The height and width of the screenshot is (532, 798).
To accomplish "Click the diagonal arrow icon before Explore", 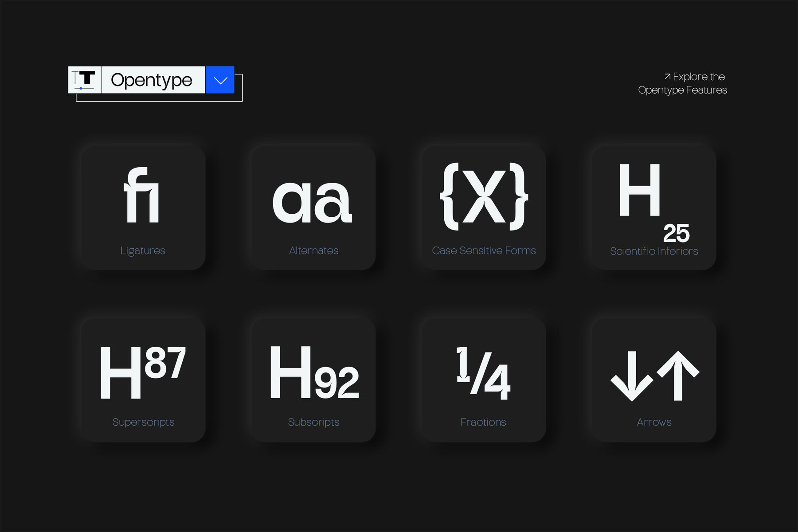I will (667, 77).
